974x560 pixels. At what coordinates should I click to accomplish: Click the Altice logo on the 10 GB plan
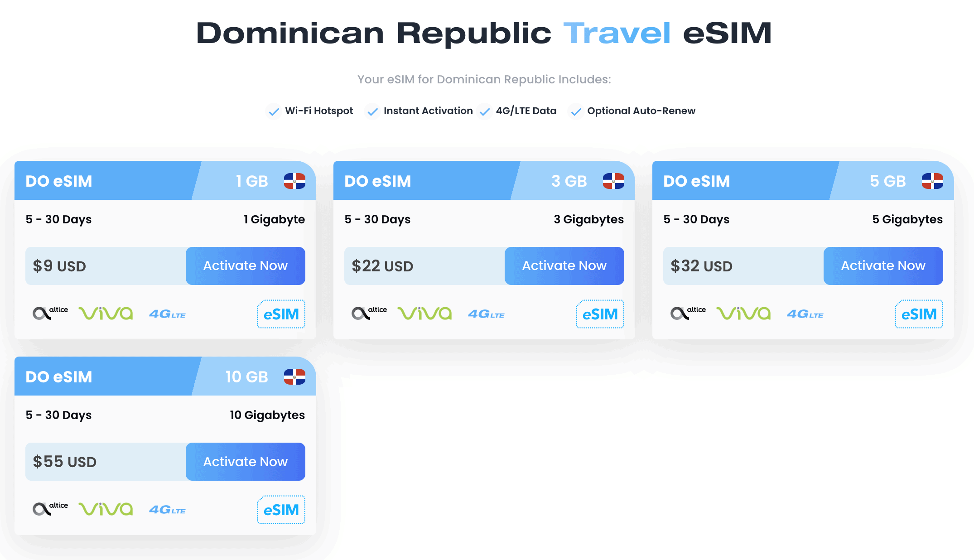(x=50, y=508)
